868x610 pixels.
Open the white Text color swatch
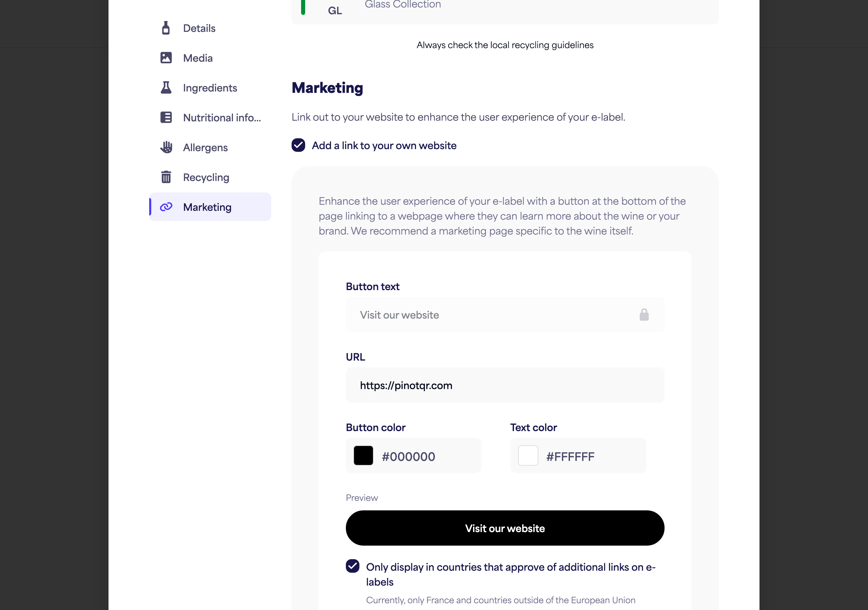click(528, 455)
